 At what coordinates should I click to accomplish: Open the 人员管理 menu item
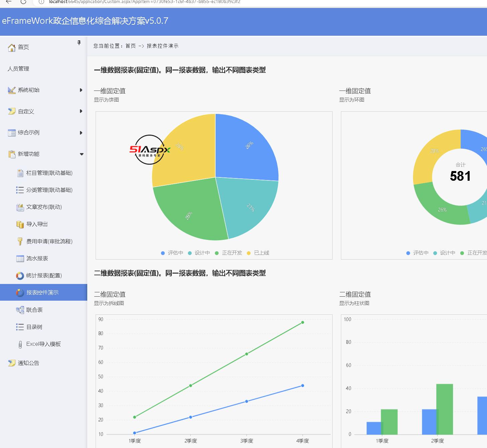click(x=18, y=69)
